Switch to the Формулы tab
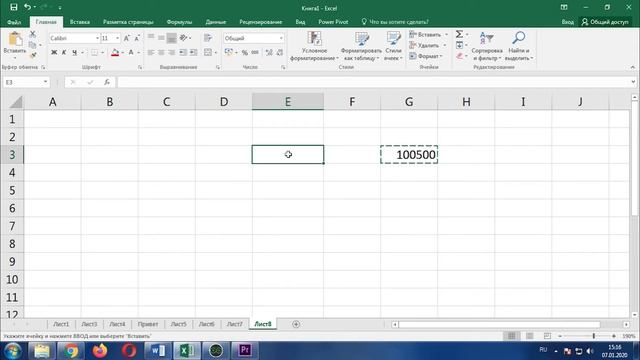 click(179, 22)
